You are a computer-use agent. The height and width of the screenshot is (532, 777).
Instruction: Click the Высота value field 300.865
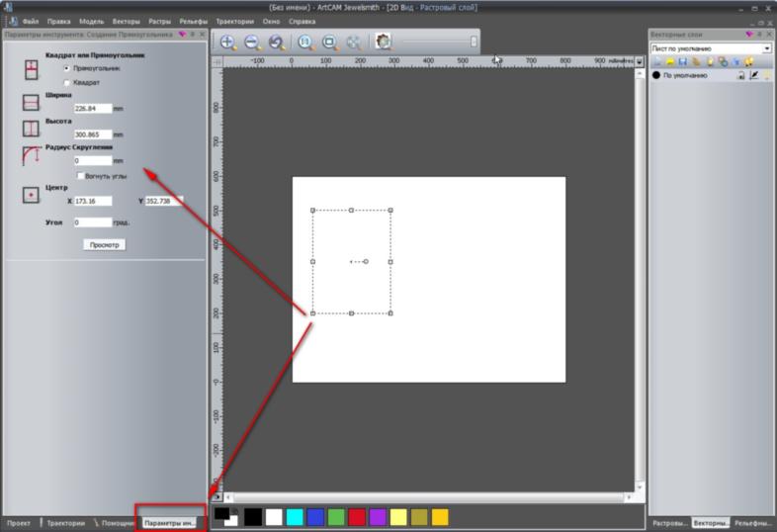coord(93,134)
